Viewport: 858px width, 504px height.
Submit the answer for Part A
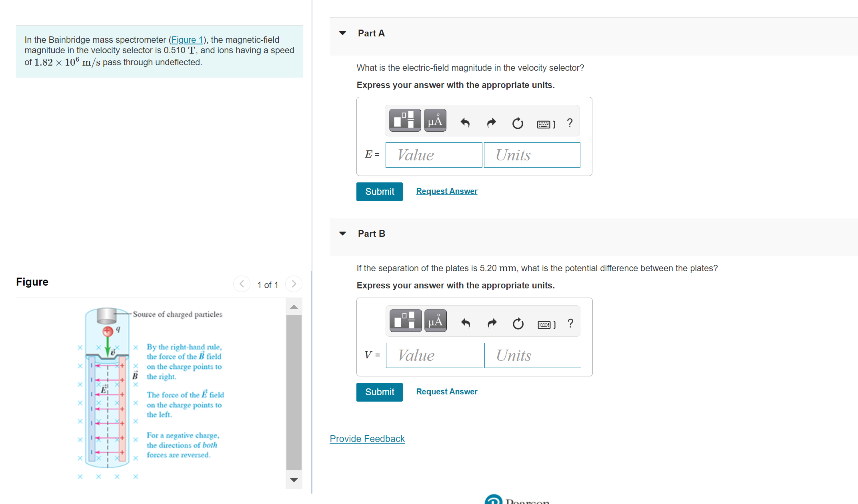tap(378, 191)
